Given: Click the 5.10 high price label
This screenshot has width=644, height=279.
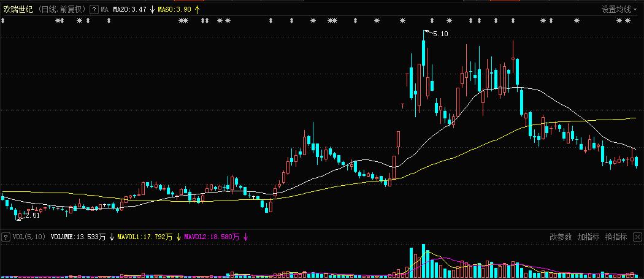Looking at the screenshot, I should [440, 34].
